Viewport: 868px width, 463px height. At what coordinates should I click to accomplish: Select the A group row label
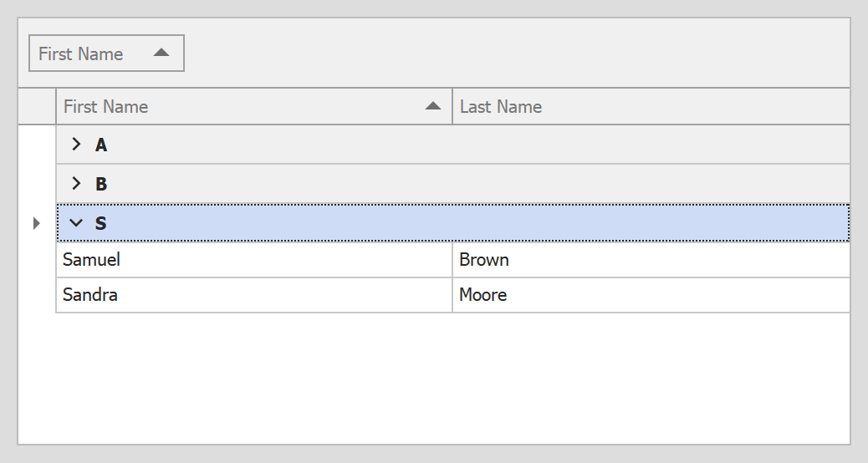point(101,145)
